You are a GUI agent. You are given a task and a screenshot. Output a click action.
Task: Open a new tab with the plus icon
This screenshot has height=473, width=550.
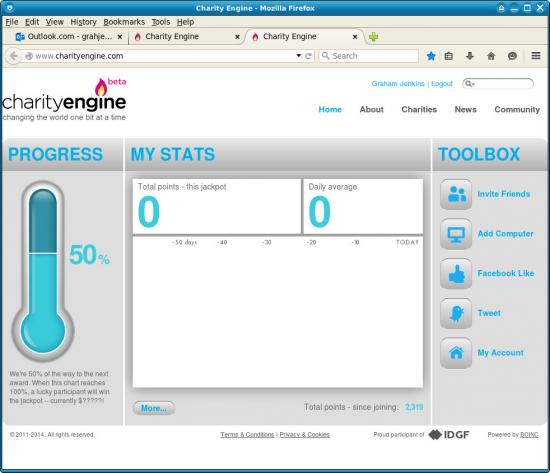(x=374, y=36)
